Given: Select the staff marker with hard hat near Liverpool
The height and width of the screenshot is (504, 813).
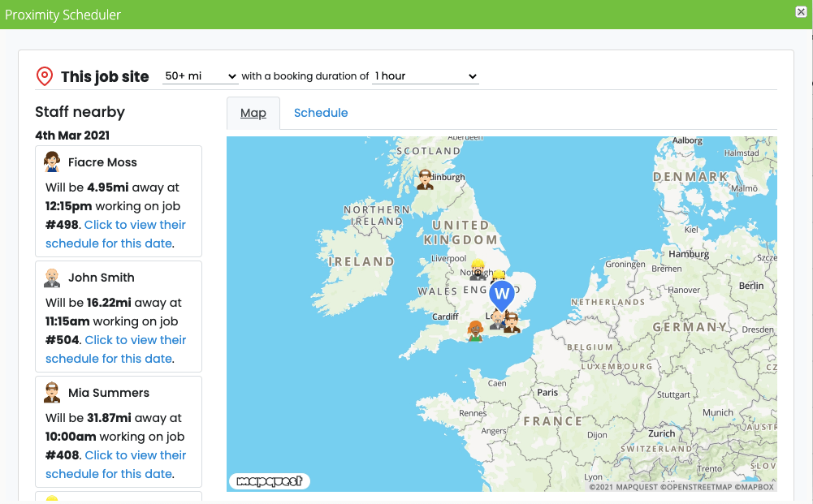Looking at the screenshot, I should tap(478, 269).
